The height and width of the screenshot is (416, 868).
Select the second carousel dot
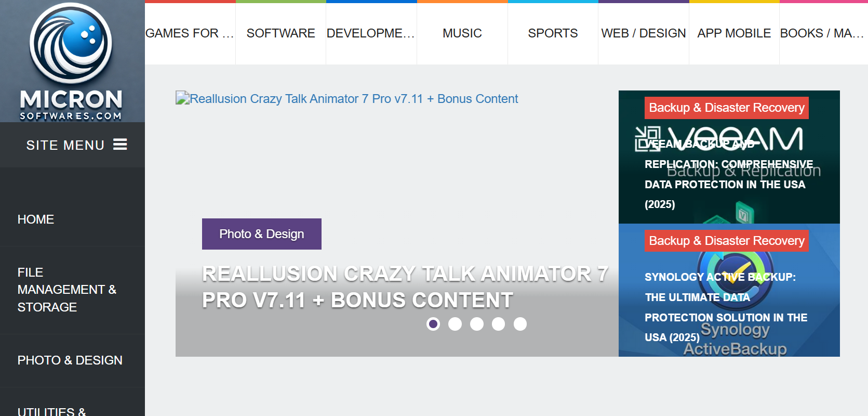click(x=455, y=324)
